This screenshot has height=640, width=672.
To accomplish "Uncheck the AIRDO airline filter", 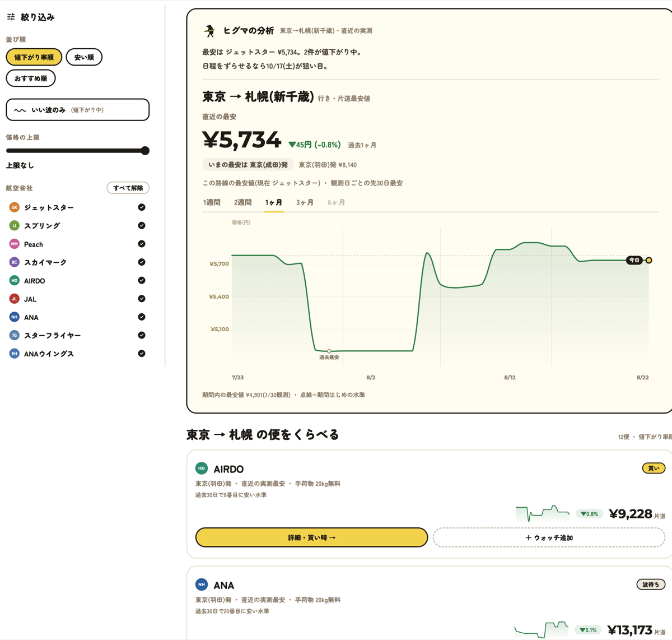I will click(x=142, y=280).
